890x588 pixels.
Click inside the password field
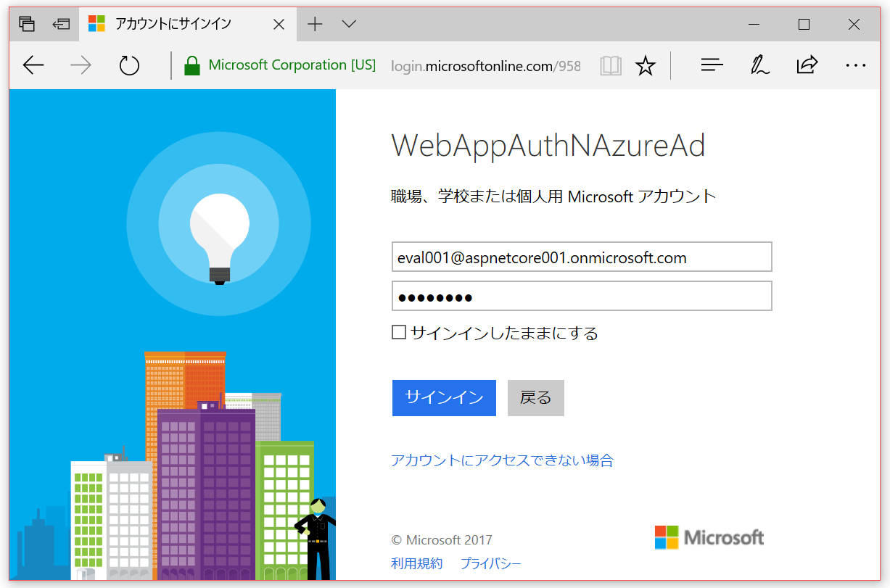tap(580, 296)
